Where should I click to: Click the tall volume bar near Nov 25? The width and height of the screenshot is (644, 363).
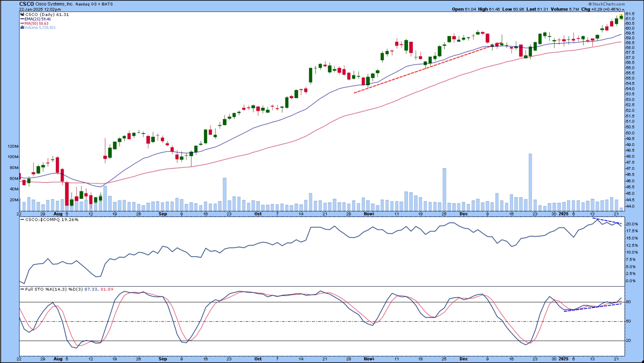[444, 189]
